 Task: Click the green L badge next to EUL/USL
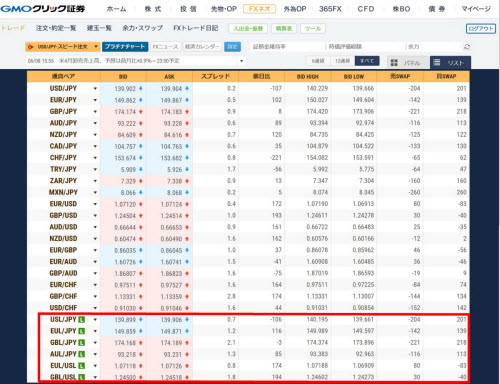(x=81, y=366)
